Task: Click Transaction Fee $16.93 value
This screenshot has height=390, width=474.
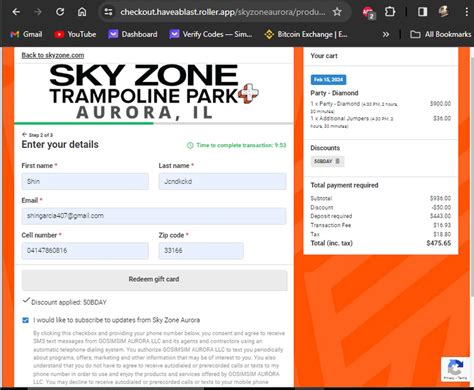Action: pos(442,225)
